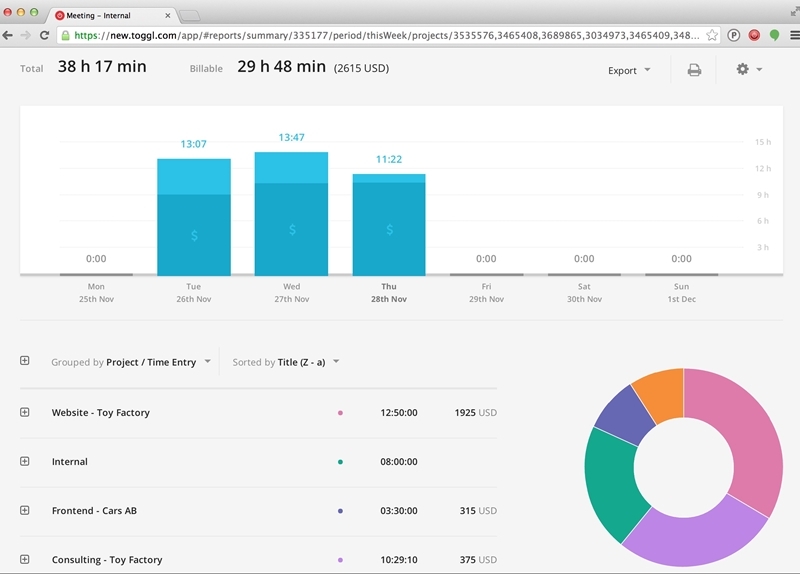Select the Meeting - Internal browser tab
Screen dimensions: 800x574
click(x=112, y=15)
